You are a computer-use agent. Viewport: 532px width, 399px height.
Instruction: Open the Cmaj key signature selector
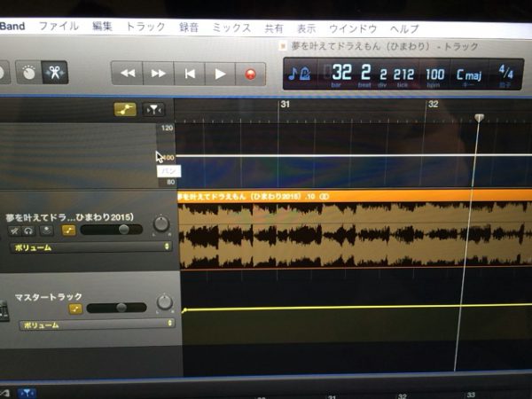[x=469, y=74]
